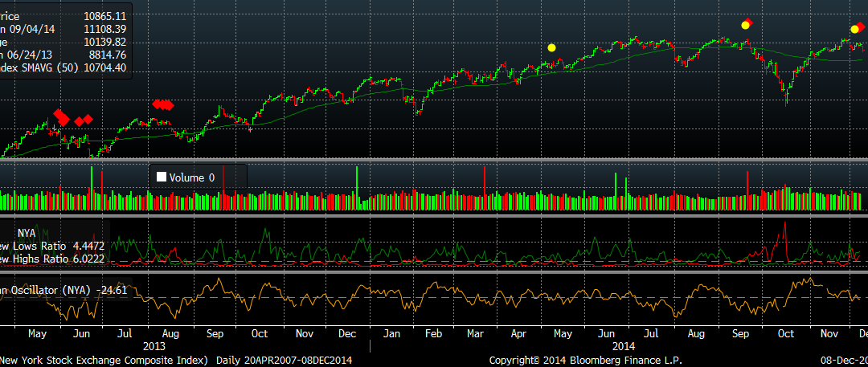The width and height of the screenshot is (868, 367).
Task: Select the 'Volume 0' legend label
Action: [x=191, y=177]
